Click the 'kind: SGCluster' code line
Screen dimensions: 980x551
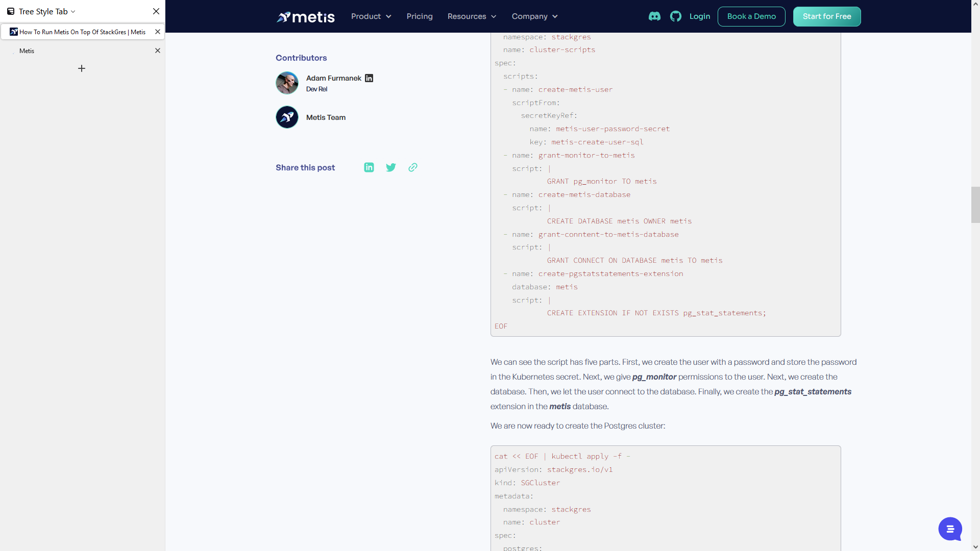click(527, 483)
